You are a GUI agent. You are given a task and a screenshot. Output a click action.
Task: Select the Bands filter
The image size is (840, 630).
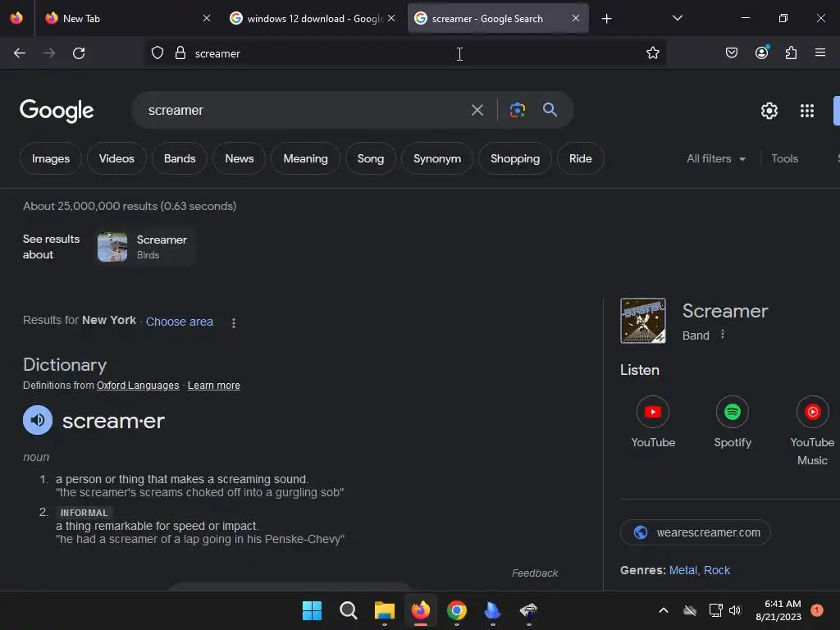180,158
